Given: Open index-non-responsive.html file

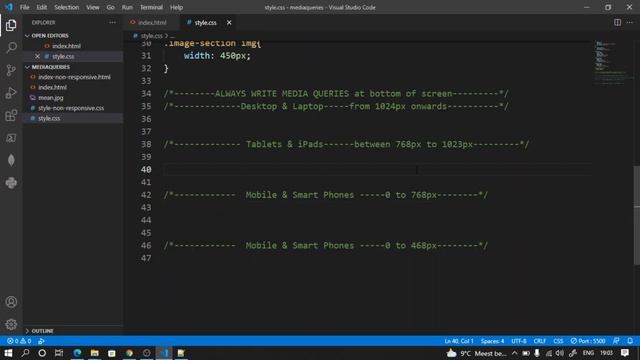Looking at the screenshot, I should click(x=73, y=77).
